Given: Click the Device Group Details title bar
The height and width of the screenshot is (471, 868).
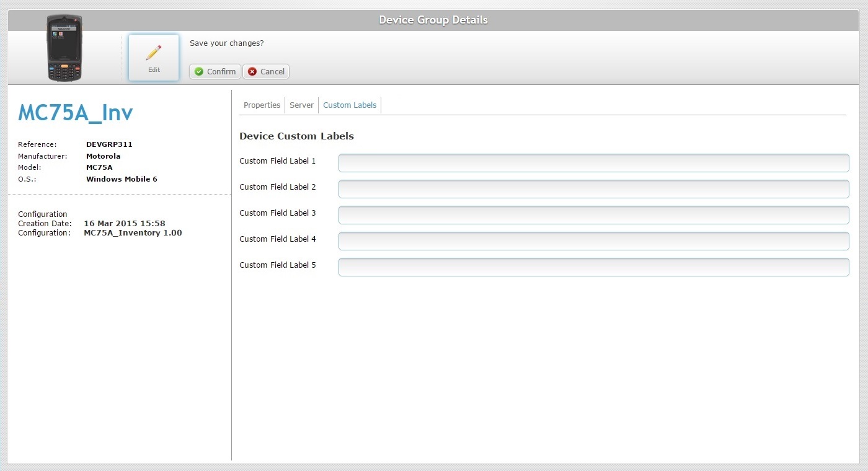Looking at the screenshot, I should pos(433,20).
